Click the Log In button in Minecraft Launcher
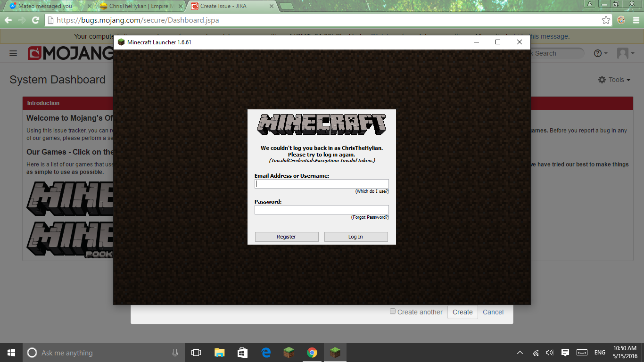Screen dimensions: 644x362 356,237
